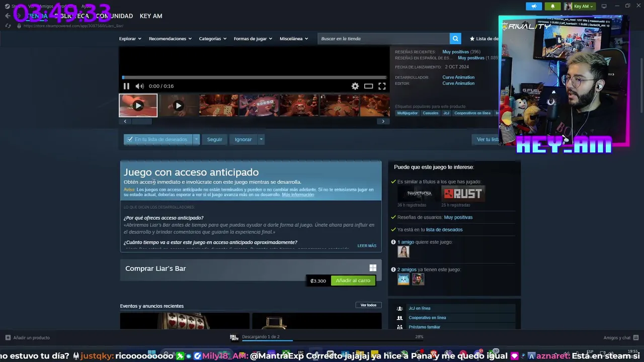The image size is (644, 362).
Task: Click the Phasmophobia similar game logo
Action: tap(419, 194)
